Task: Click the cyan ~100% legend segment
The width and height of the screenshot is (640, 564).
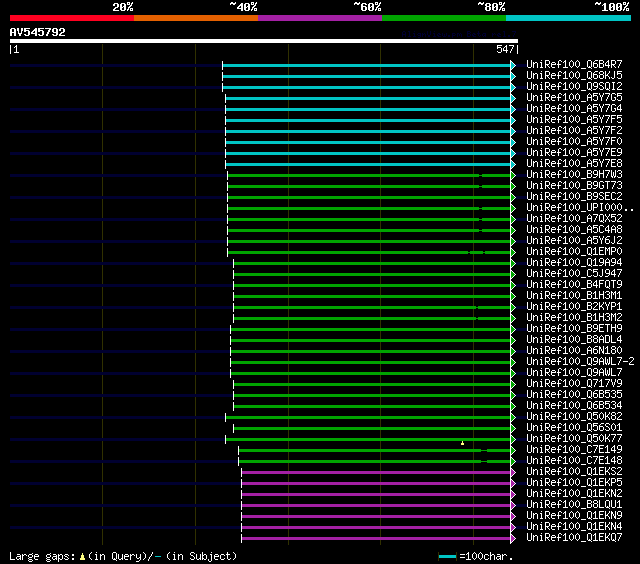Action: click(568, 18)
